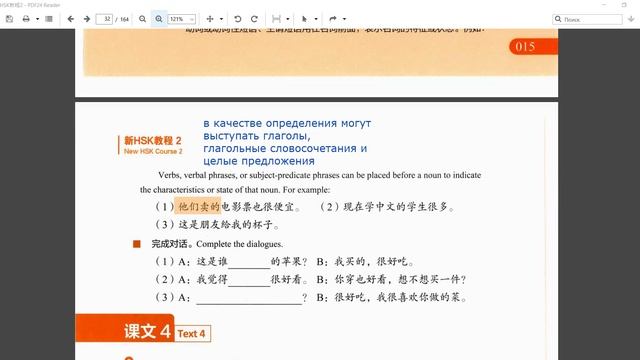Open the print options dropdown arrow

point(37,19)
